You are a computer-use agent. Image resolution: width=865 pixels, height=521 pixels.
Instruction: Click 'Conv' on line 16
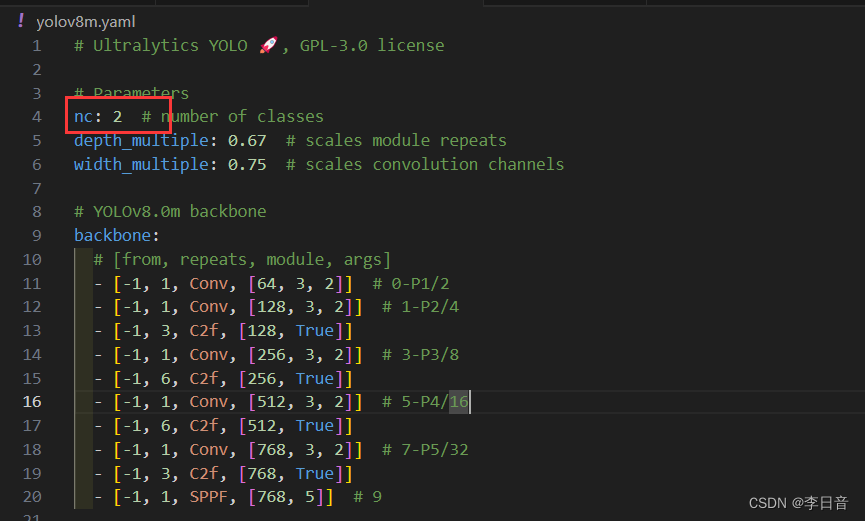209,402
